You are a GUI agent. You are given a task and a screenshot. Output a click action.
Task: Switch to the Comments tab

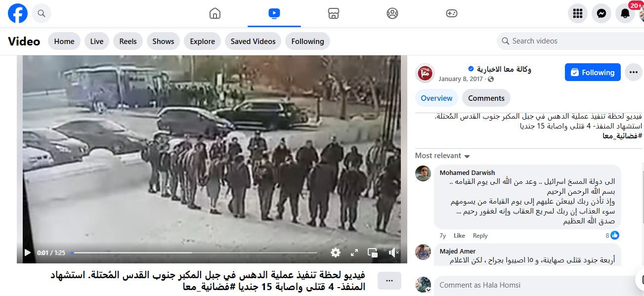tap(486, 98)
